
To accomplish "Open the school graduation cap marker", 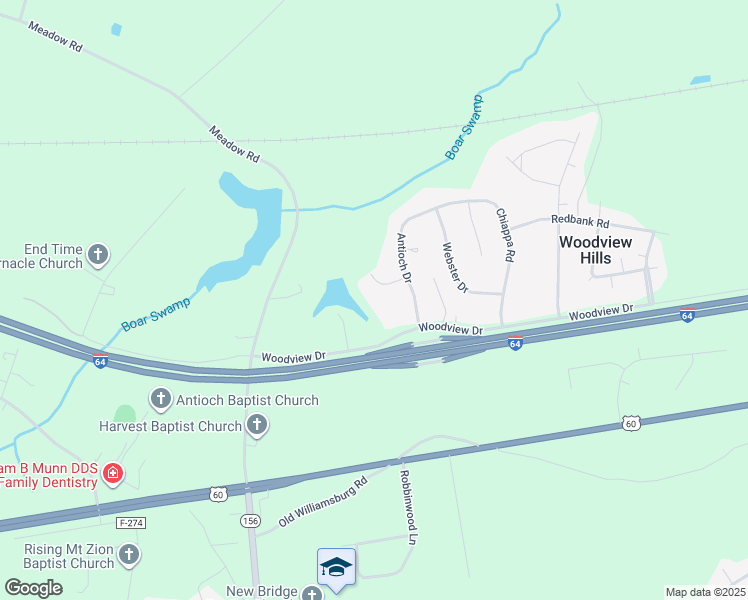I will pos(336,568).
